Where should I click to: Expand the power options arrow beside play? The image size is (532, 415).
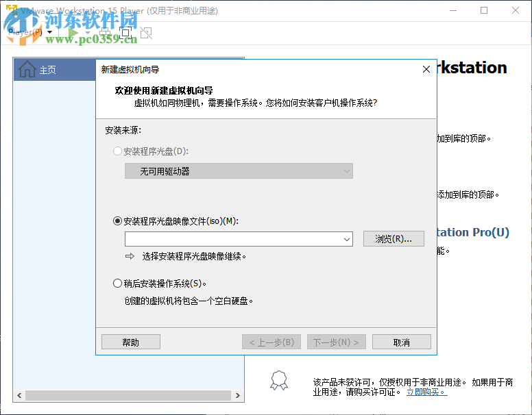88,33
